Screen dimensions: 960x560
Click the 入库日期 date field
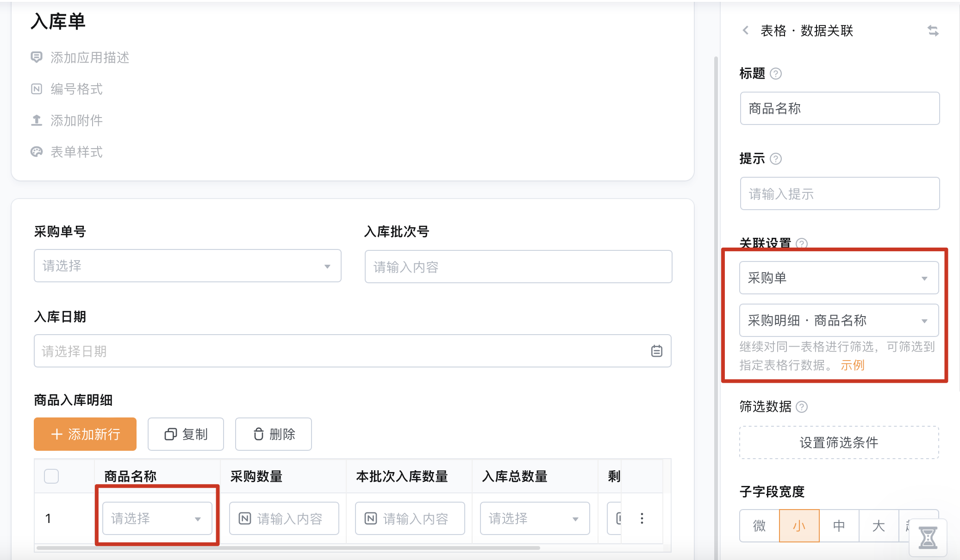pyautogui.click(x=353, y=351)
